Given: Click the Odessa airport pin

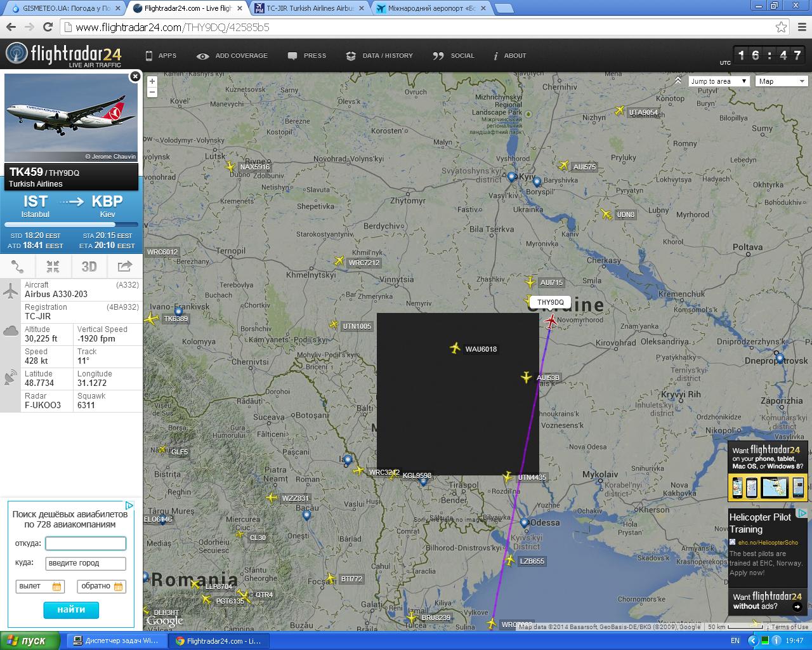Looking at the screenshot, I should (524, 523).
